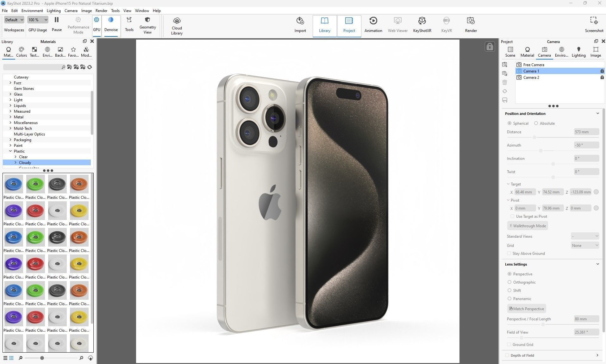The height and width of the screenshot is (364, 606).
Task: Click the Library search field
Action: pyautogui.click(x=34, y=67)
